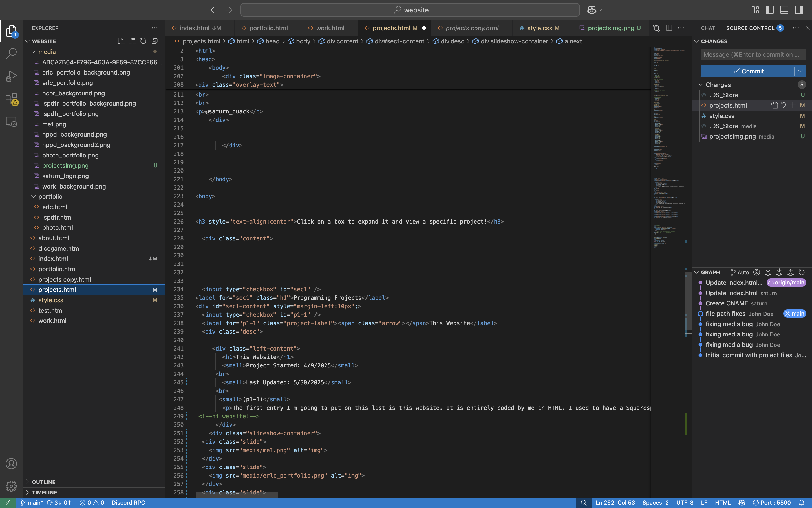Expand the TIMELINE section
The width and height of the screenshot is (812, 508).
coord(28,492)
